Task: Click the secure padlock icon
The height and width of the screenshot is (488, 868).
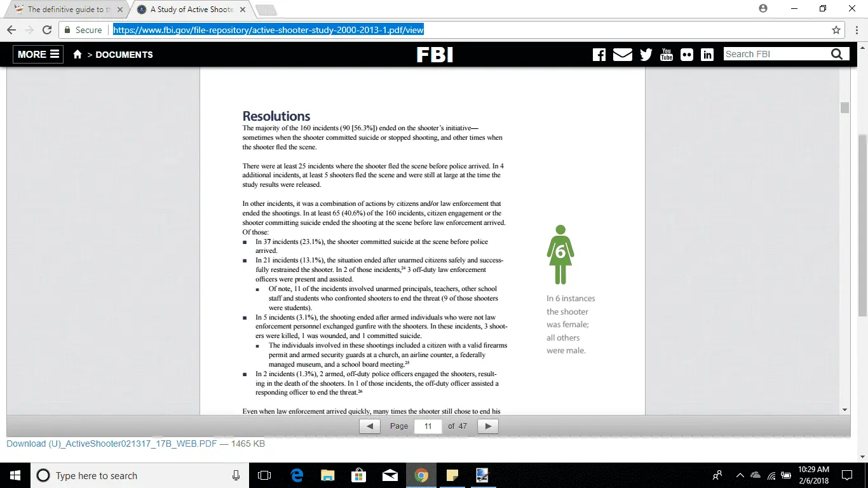Action: (68, 30)
